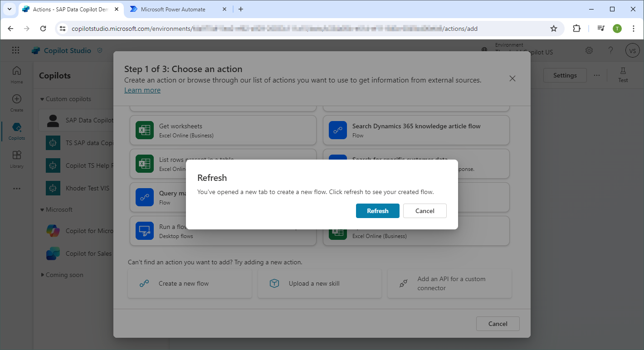This screenshot has height=350, width=644.
Task: Open the Chrome three-dot menu
Action: [634, 29]
